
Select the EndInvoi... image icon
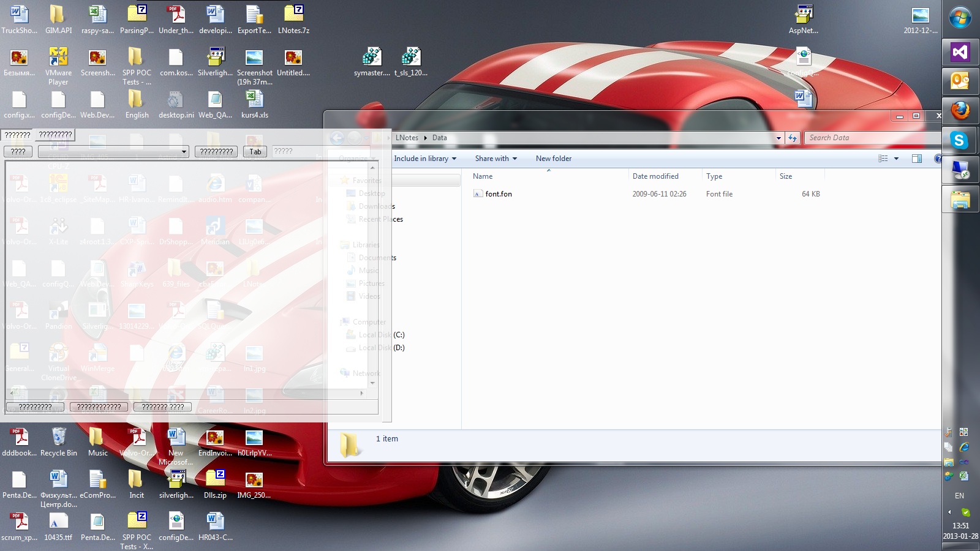coord(215,442)
